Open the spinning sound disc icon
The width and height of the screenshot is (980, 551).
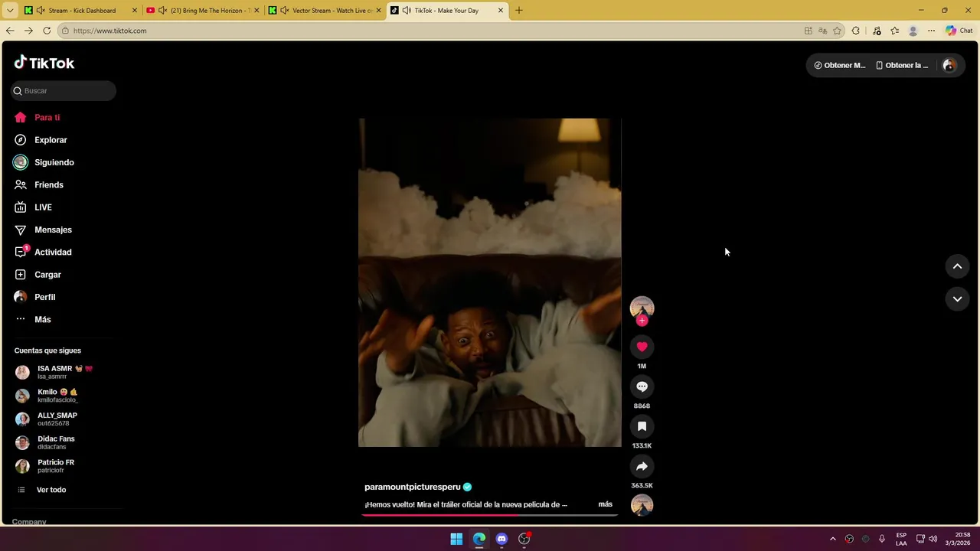tap(642, 505)
